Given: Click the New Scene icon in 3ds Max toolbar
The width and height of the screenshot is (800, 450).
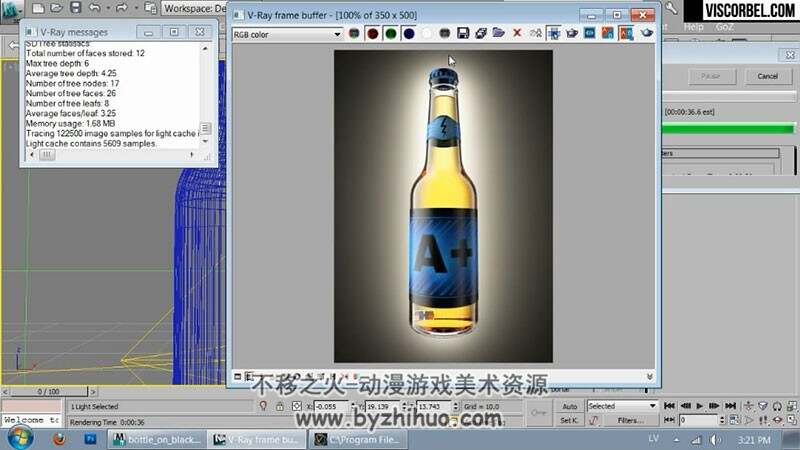Looking at the screenshot, I should (x=38, y=8).
